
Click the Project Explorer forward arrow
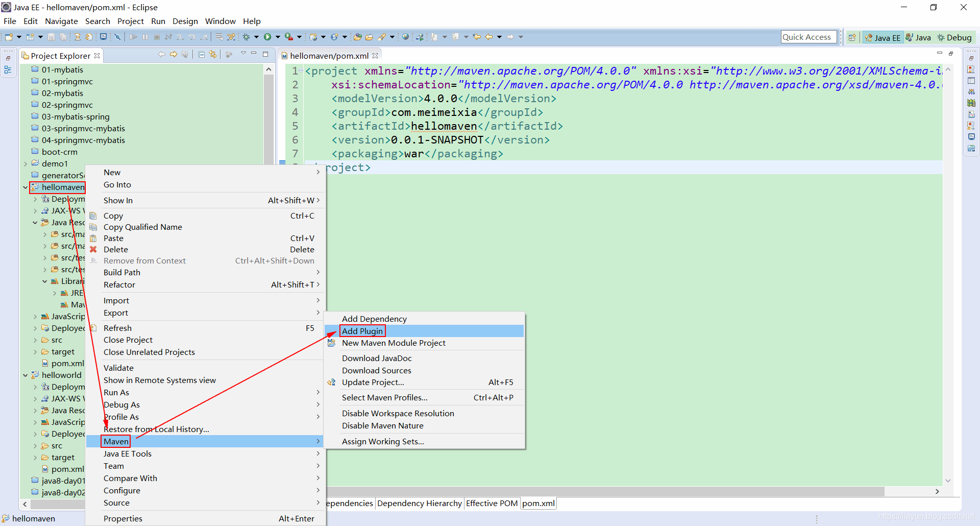pyautogui.click(x=174, y=55)
